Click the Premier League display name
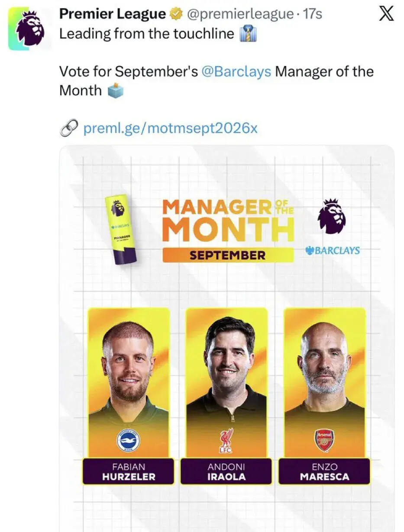The width and height of the screenshot is (404, 532). pos(113,14)
